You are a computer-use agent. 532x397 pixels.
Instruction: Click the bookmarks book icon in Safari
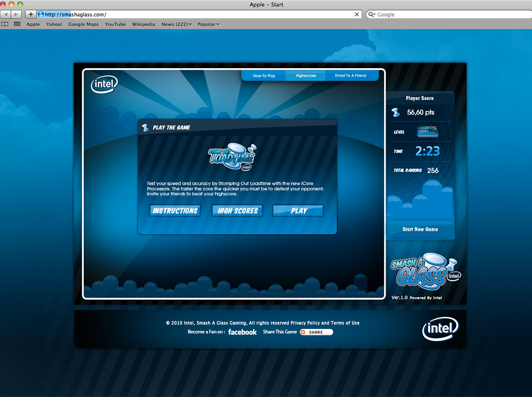(x=5, y=24)
